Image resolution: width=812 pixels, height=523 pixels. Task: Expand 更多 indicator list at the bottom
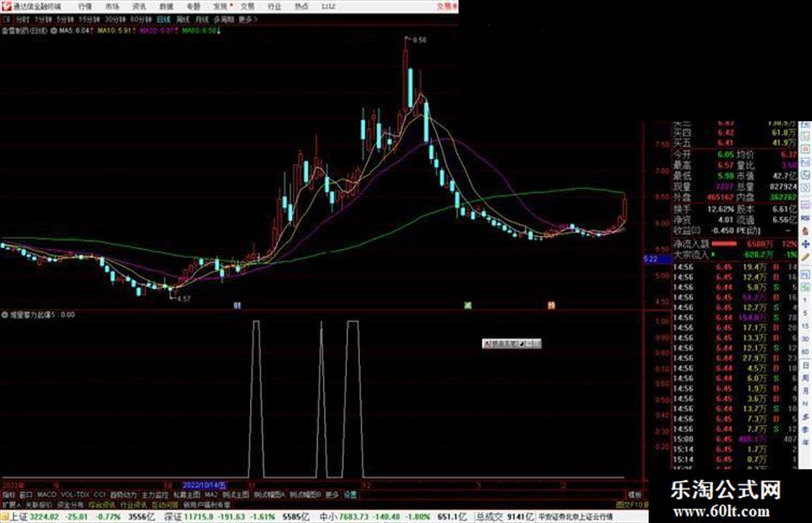pyautogui.click(x=332, y=495)
